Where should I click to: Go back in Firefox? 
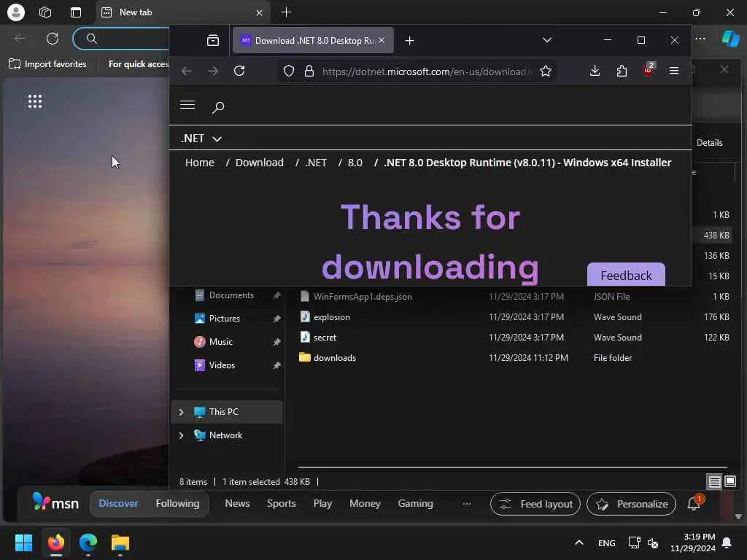tap(187, 71)
